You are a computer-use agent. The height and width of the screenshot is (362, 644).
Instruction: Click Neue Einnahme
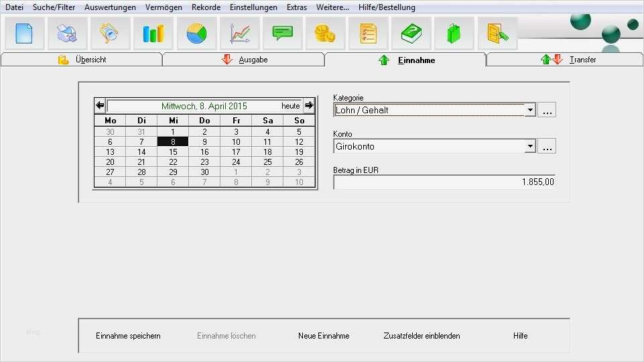click(324, 336)
